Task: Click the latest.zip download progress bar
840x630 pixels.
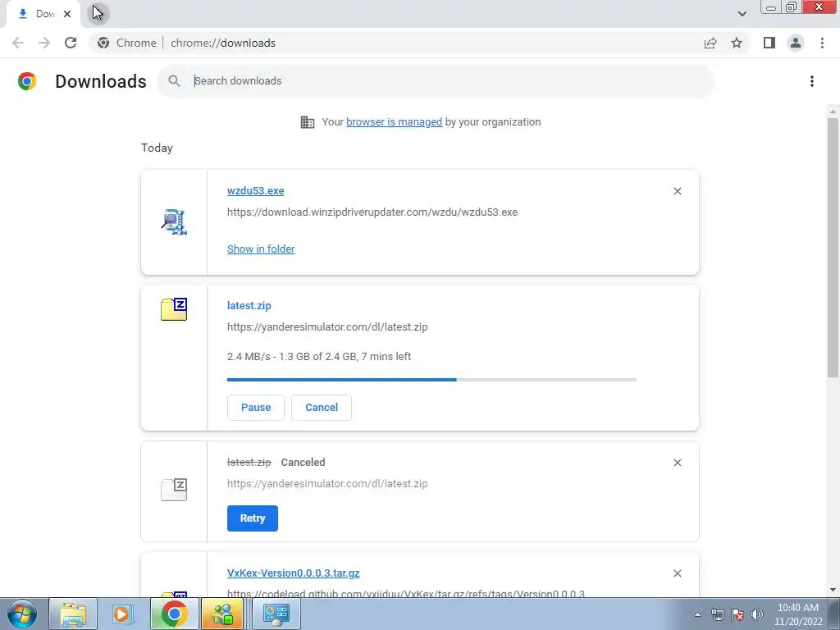Action: [x=431, y=380]
